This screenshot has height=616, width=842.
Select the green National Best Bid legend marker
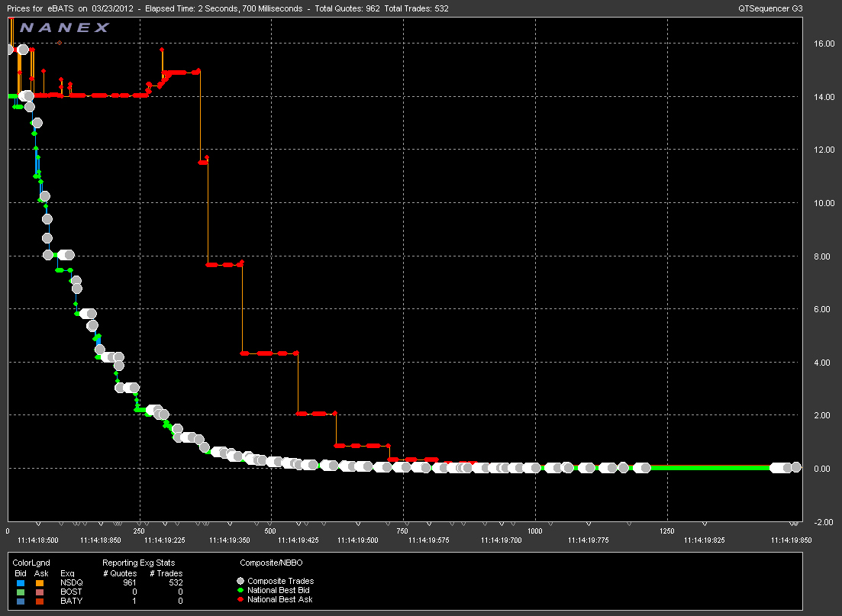240,590
